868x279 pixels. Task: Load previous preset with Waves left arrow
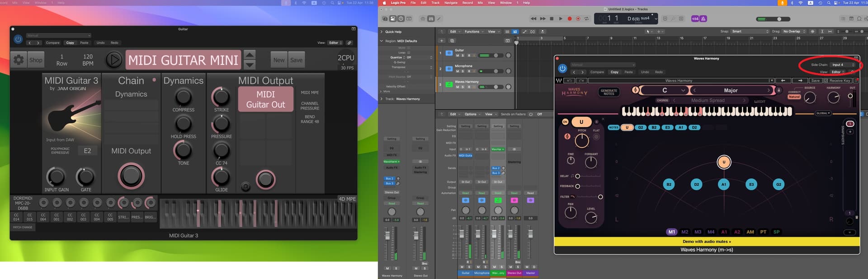783,80
